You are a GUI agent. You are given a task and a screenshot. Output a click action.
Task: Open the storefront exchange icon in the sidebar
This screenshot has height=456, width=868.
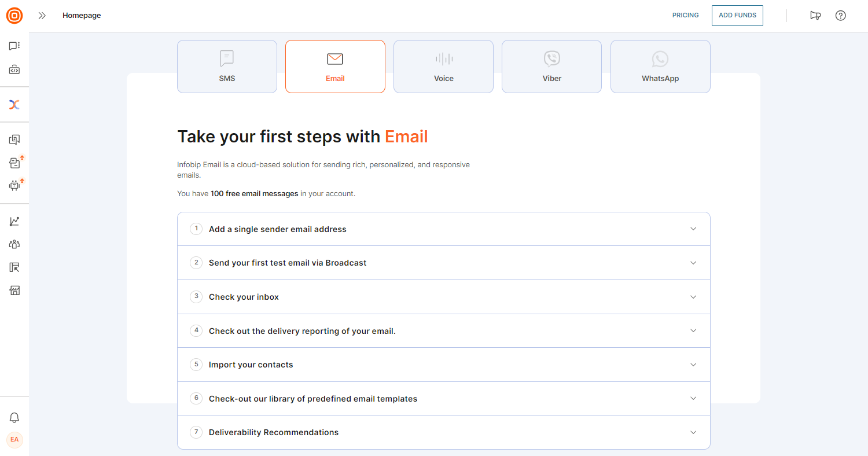[x=14, y=290]
